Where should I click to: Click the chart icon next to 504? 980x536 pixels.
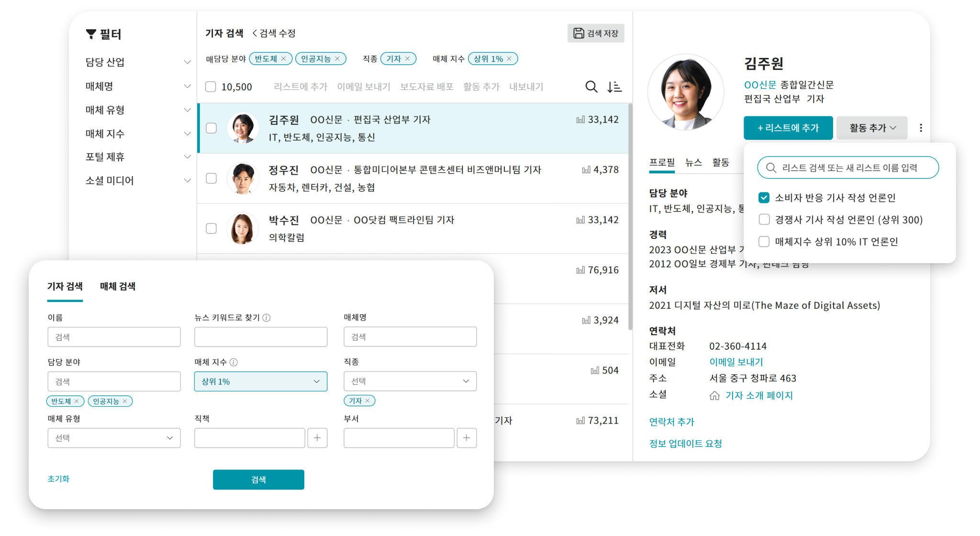pyautogui.click(x=594, y=370)
